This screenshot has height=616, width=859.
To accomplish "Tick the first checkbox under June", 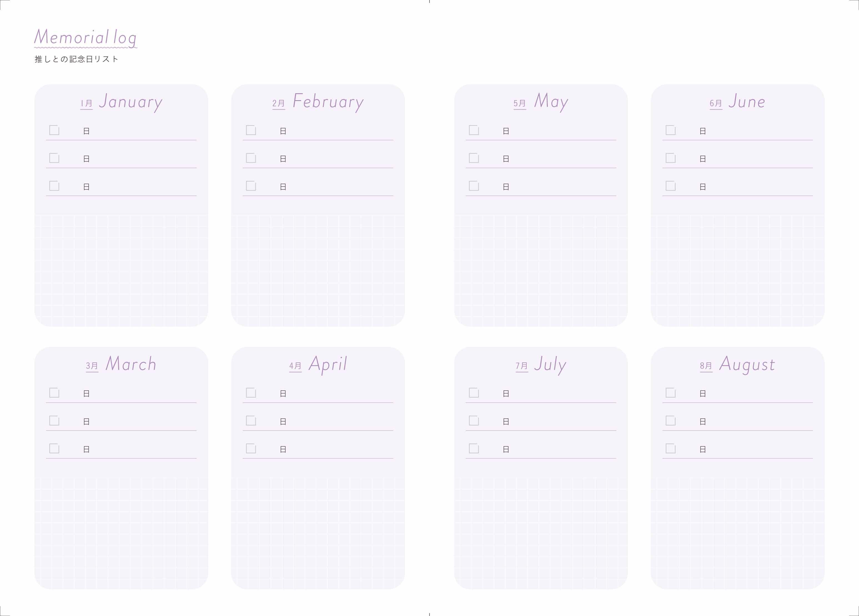I will click(670, 130).
